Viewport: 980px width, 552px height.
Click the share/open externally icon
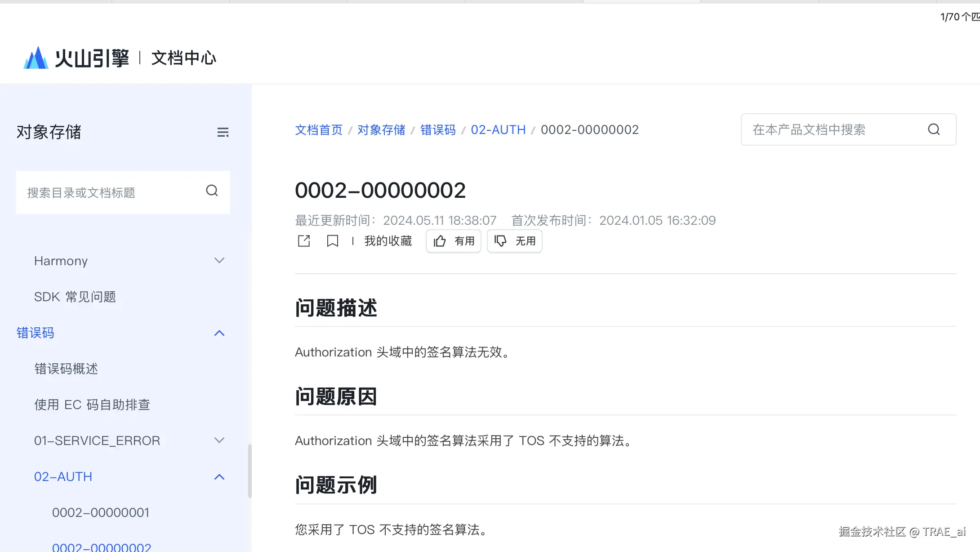point(304,241)
